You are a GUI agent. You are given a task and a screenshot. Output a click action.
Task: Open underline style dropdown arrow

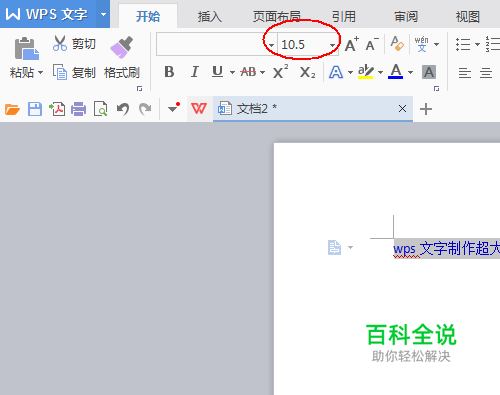pyautogui.click(x=232, y=72)
